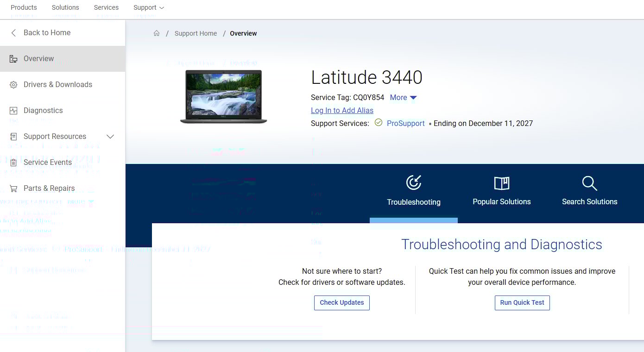This screenshot has width=644, height=352.
Task: Click the Overview sidebar icon
Action: tap(13, 59)
